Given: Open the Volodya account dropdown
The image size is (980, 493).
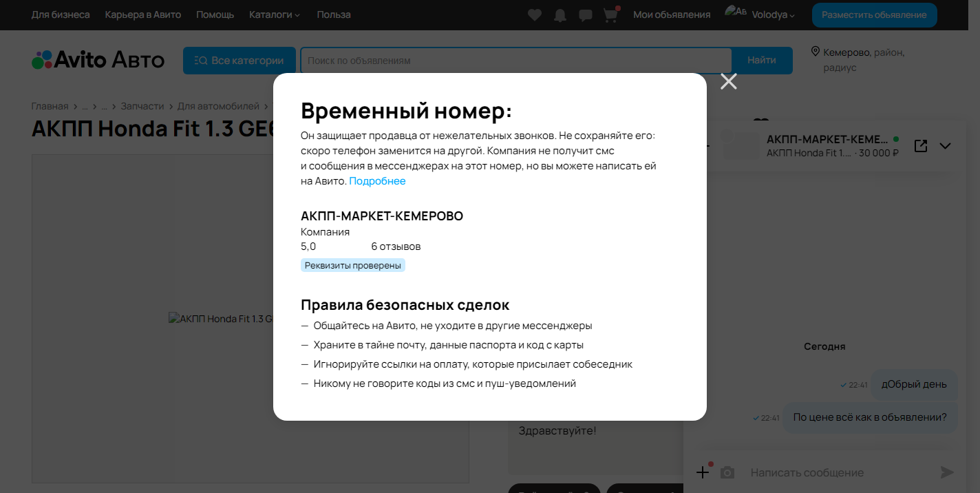Looking at the screenshot, I should (774, 14).
